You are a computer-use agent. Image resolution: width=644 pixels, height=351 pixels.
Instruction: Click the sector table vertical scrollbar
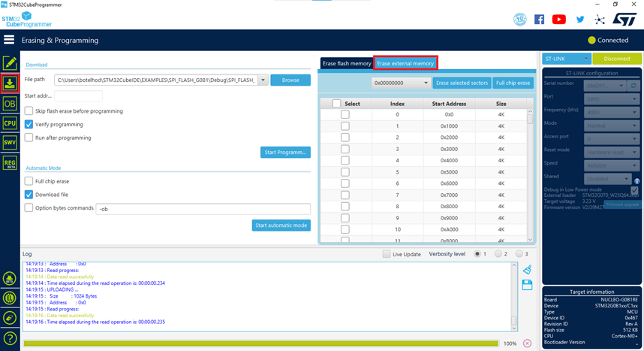tap(530, 175)
